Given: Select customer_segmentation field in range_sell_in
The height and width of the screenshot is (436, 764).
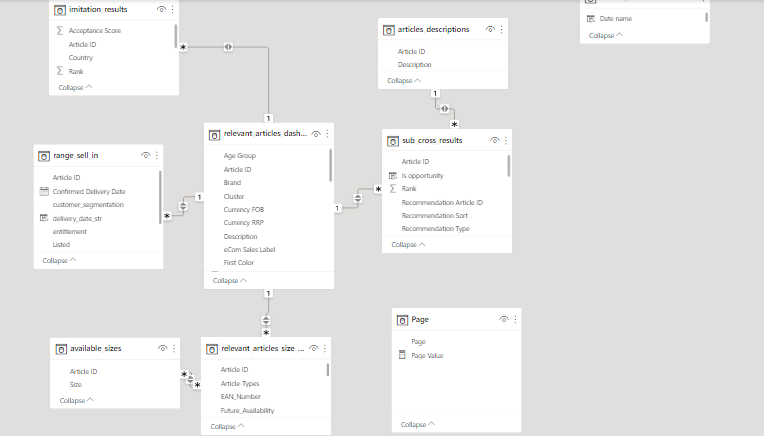Looking at the screenshot, I should point(88,205).
